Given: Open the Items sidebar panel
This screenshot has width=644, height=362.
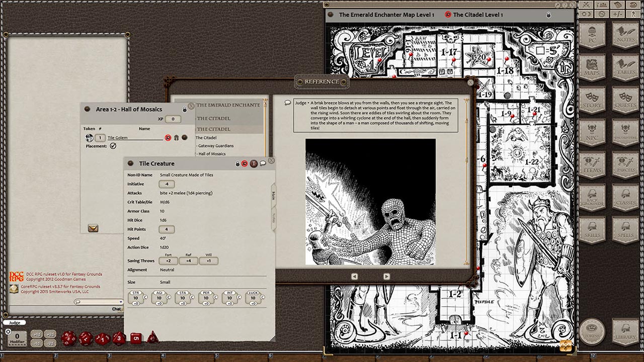Looking at the screenshot, I should [x=592, y=165].
